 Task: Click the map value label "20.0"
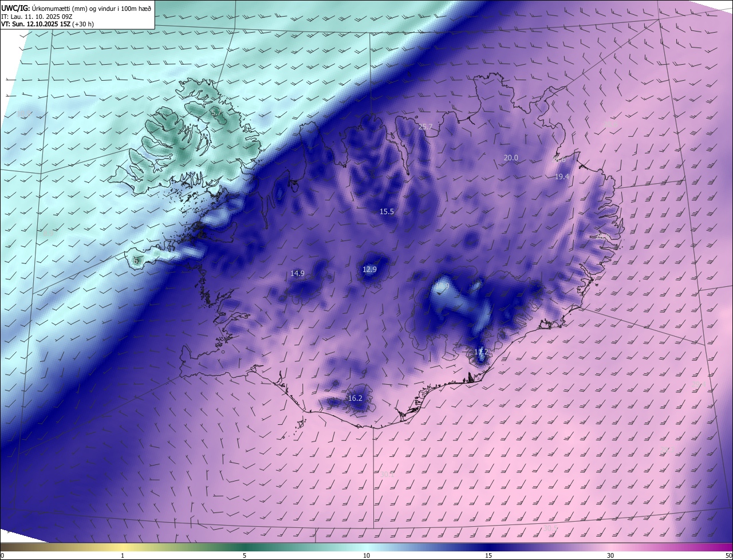coord(511,157)
